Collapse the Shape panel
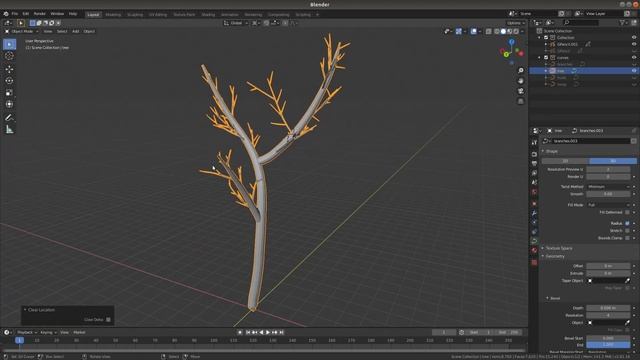The height and width of the screenshot is (360, 640). pyautogui.click(x=543, y=151)
